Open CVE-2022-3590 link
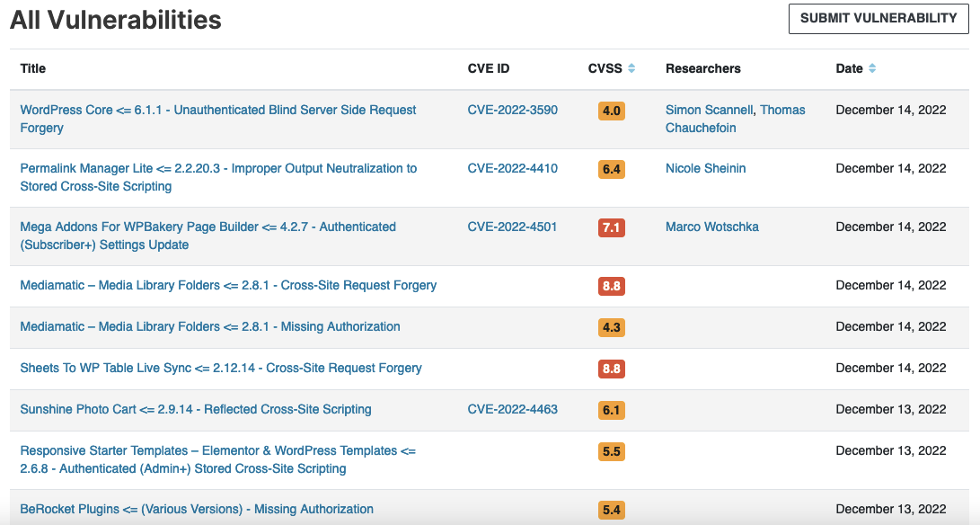980x525 pixels. (513, 111)
